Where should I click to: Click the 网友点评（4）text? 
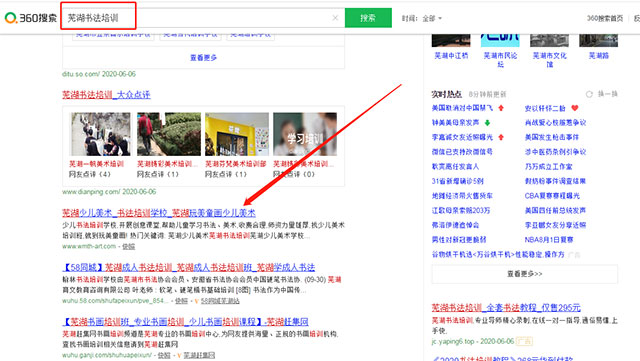[x=90, y=174]
